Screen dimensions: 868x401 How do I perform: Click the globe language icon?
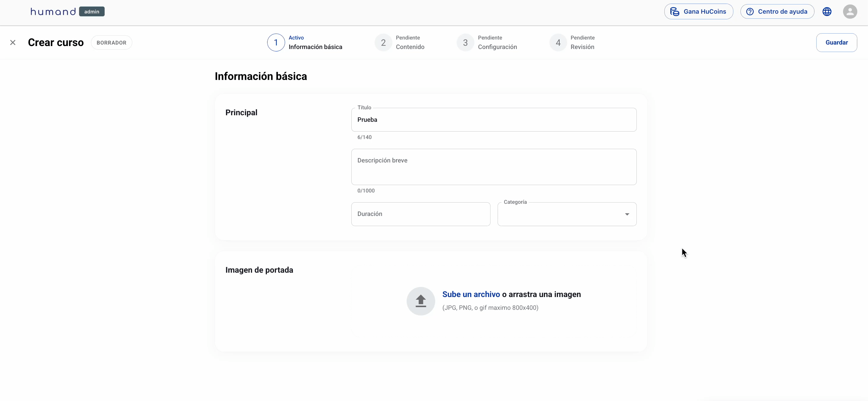(827, 12)
